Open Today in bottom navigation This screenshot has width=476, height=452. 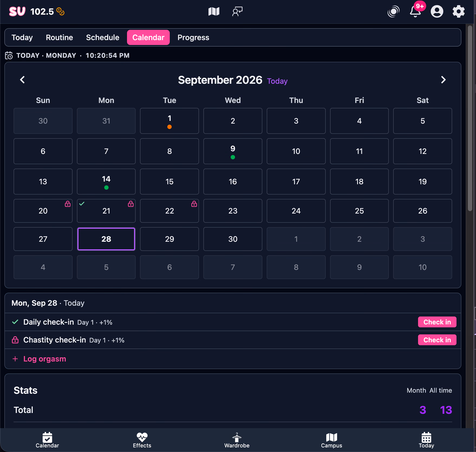point(426,440)
